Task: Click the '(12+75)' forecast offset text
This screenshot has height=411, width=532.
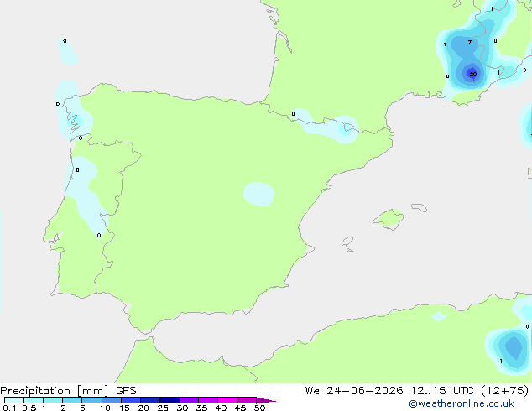Action: [505, 391]
